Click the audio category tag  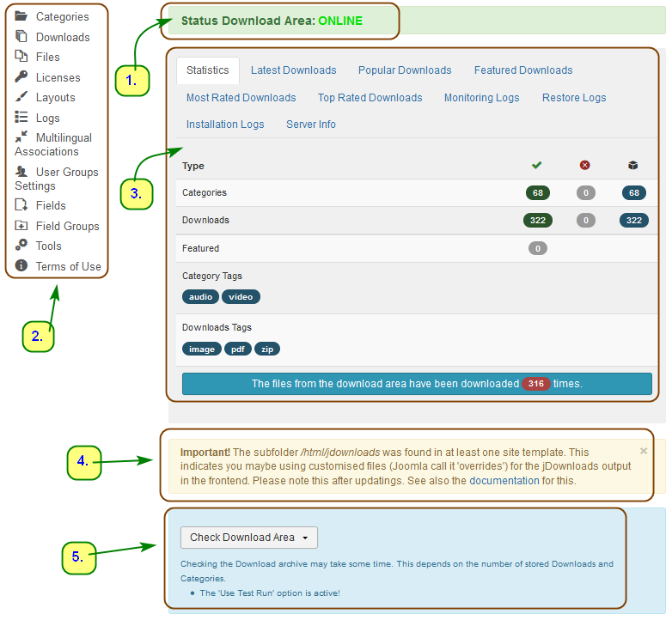pyautogui.click(x=200, y=297)
